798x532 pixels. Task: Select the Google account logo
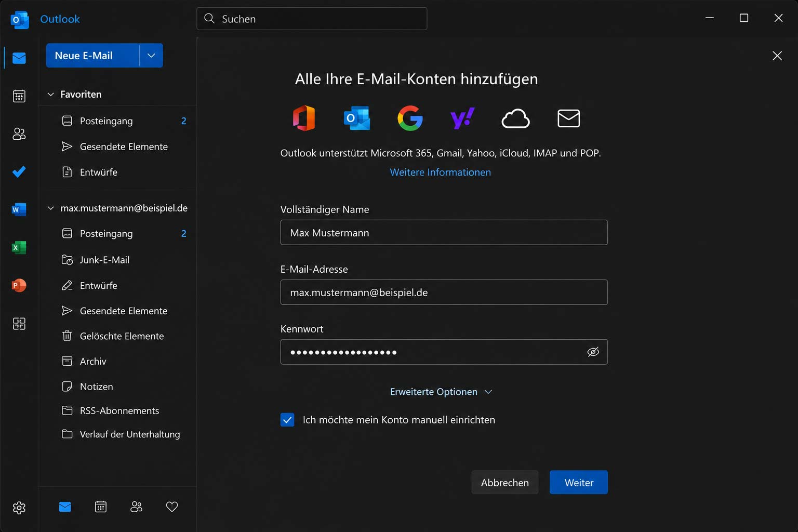(410, 118)
